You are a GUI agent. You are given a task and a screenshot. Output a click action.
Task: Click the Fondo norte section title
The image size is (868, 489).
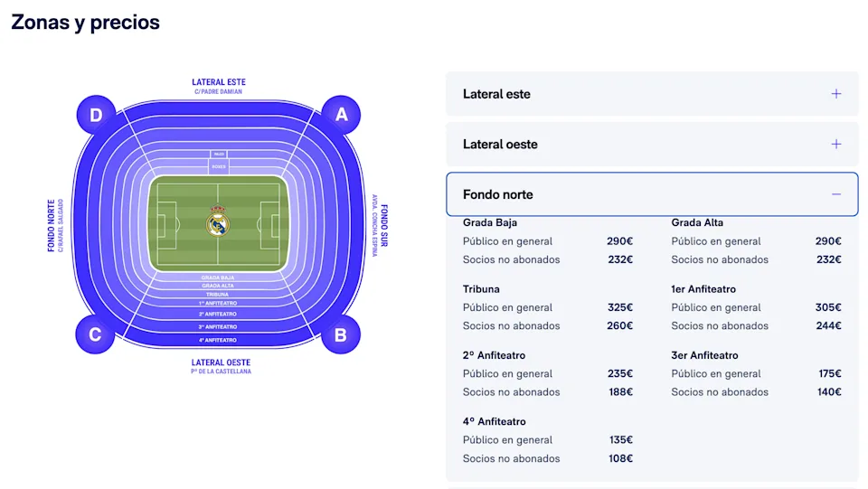[x=498, y=194]
